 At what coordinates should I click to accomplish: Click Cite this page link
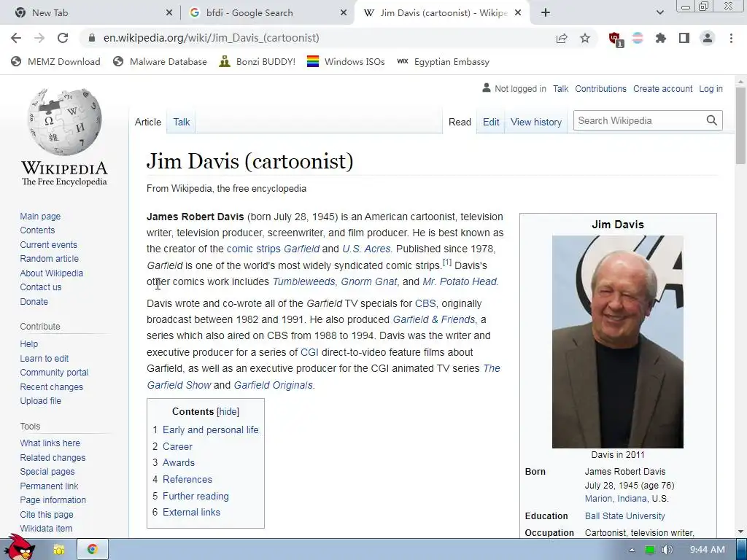click(x=47, y=514)
